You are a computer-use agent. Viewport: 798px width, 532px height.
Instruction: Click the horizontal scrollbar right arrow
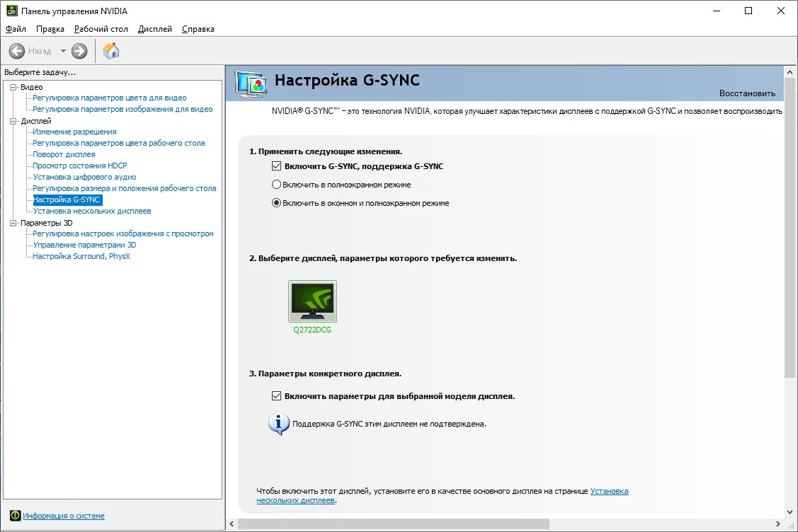(777, 524)
